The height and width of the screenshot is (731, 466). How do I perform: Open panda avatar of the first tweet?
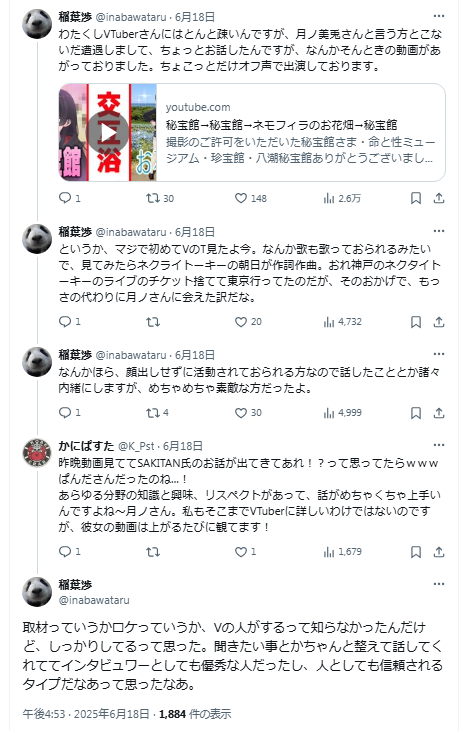pyautogui.click(x=37, y=24)
